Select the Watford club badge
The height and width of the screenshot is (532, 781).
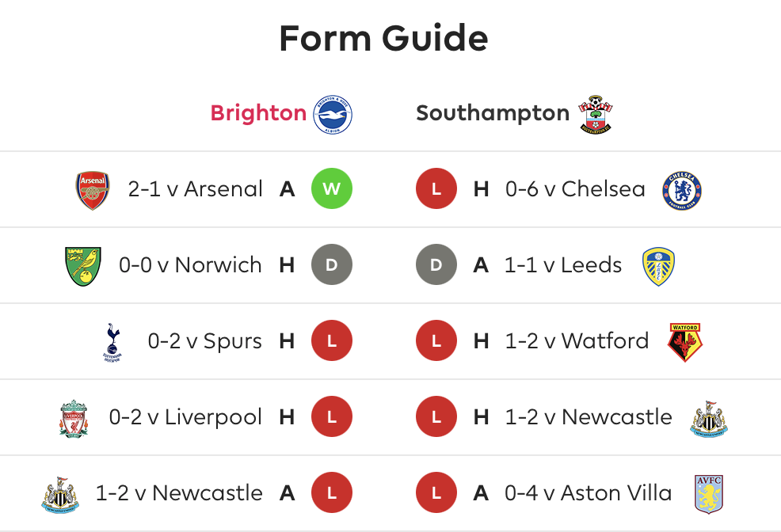[x=685, y=342]
